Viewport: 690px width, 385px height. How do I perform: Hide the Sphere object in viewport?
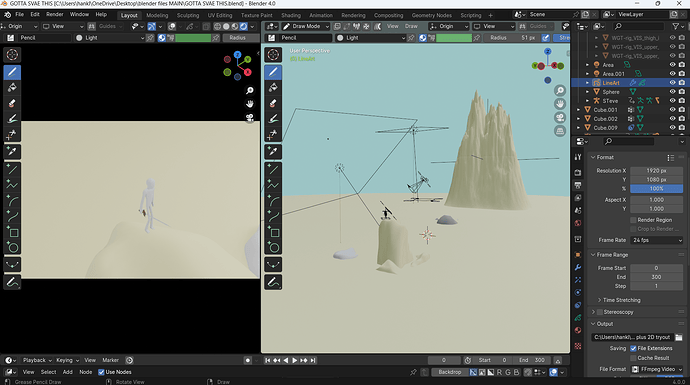[x=672, y=92]
